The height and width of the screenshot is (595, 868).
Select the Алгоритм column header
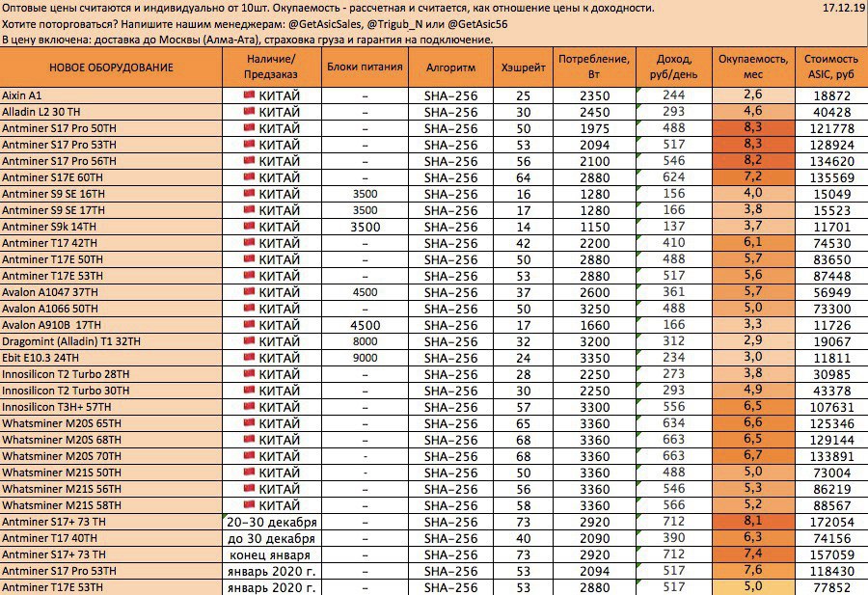450,67
